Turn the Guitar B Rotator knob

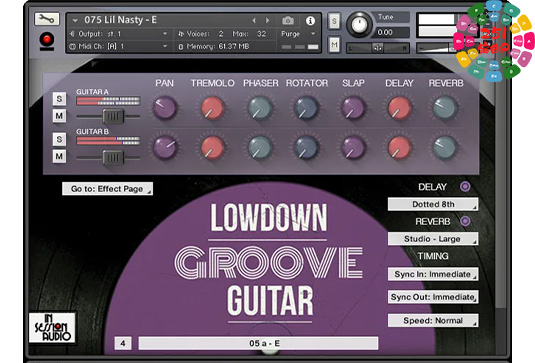[306, 147]
